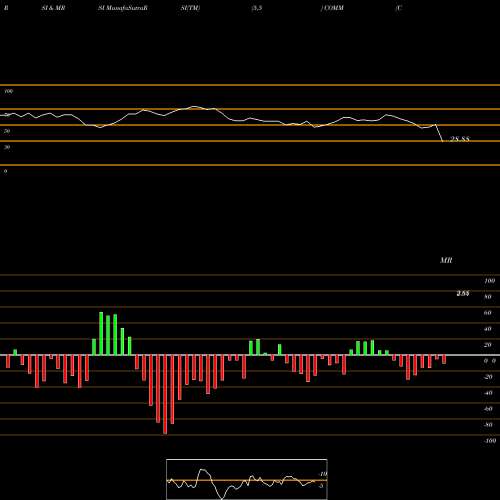This screenshot has width=500, height=500.
Task: Click the '50' label on RSI axis
Action: click(7, 131)
